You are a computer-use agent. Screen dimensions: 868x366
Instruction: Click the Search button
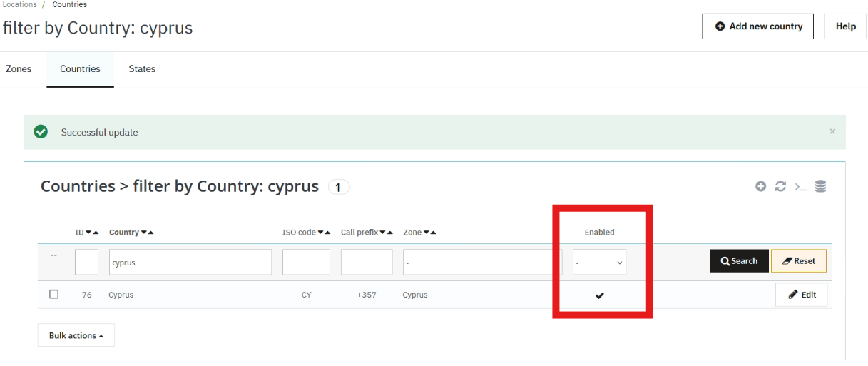(x=739, y=261)
